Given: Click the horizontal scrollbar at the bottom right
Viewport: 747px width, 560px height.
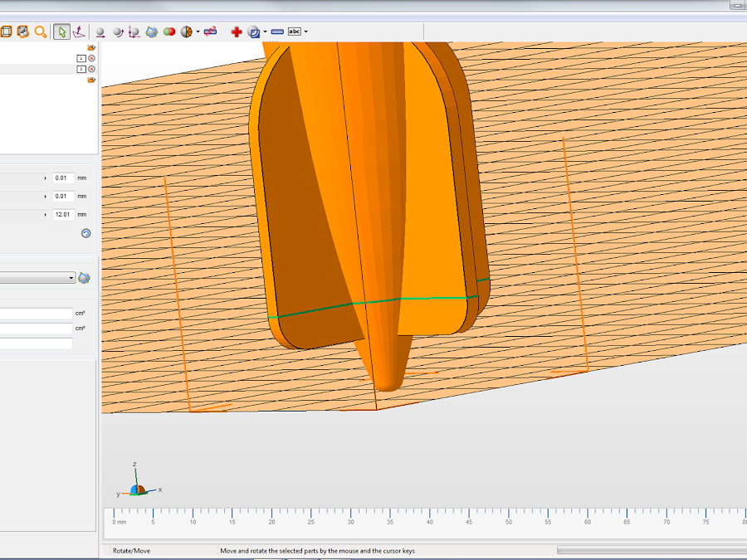Looking at the screenshot, I should (652, 551).
